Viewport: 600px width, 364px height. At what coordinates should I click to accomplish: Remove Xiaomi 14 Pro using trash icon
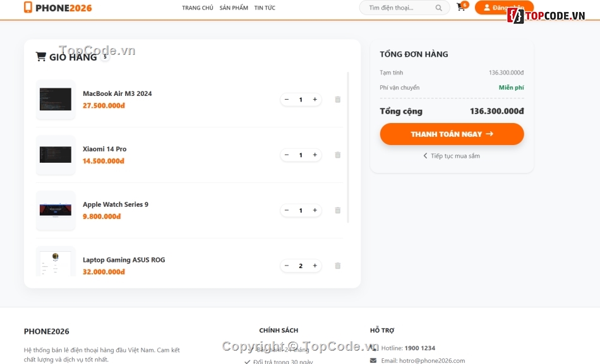[x=337, y=155]
